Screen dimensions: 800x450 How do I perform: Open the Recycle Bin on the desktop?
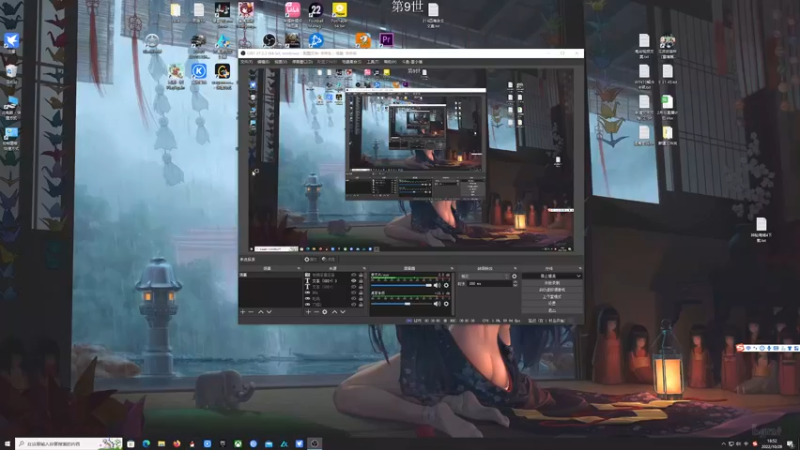11,71
